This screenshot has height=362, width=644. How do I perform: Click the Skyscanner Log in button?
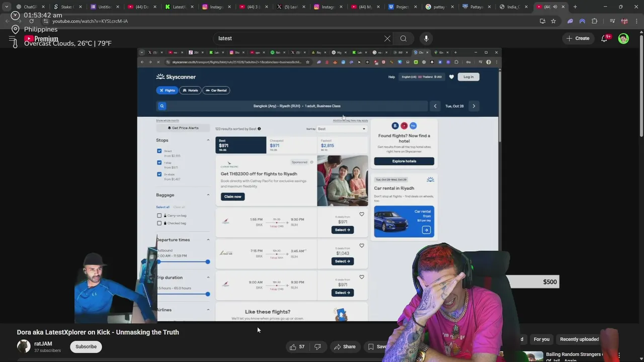pos(468,77)
